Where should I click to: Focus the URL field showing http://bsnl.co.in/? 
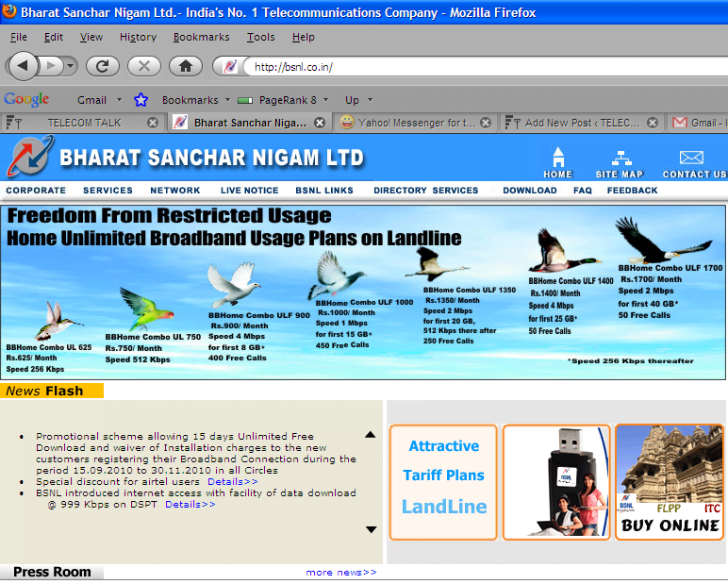click(488, 67)
